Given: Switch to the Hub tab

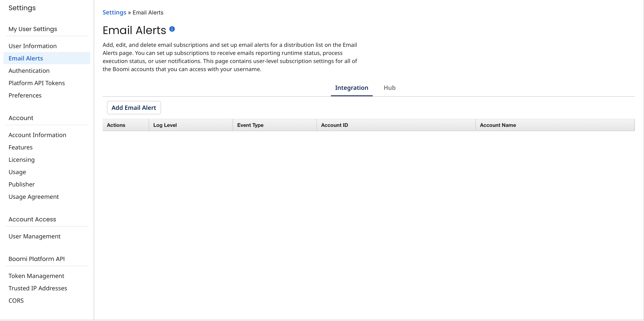Looking at the screenshot, I should tap(389, 88).
